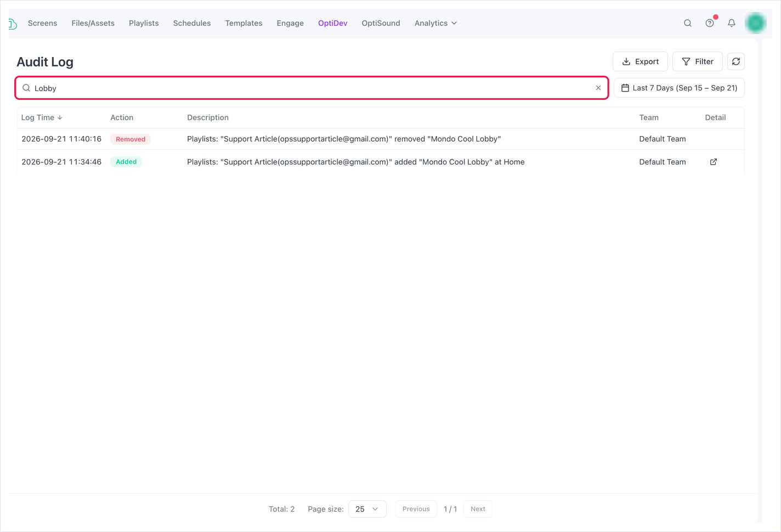Image resolution: width=781 pixels, height=532 pixels.
Task: Click Default Team in the Removed row
Action: (662, 139)
